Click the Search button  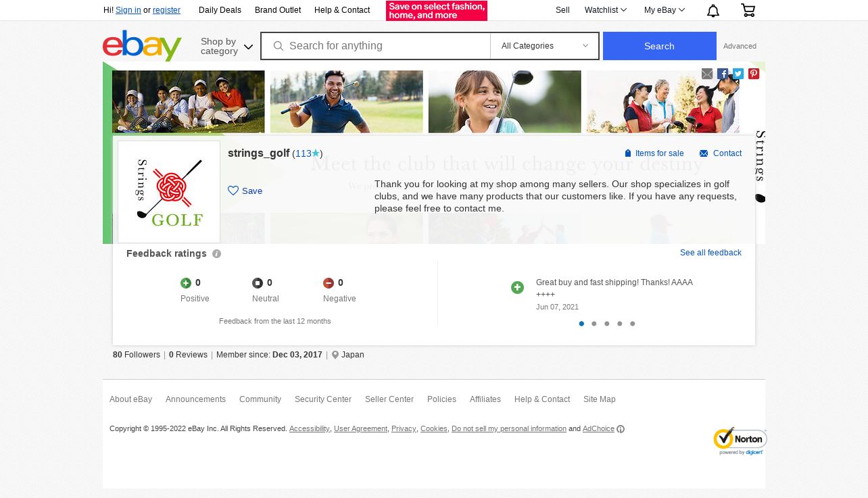coord(660,46)
